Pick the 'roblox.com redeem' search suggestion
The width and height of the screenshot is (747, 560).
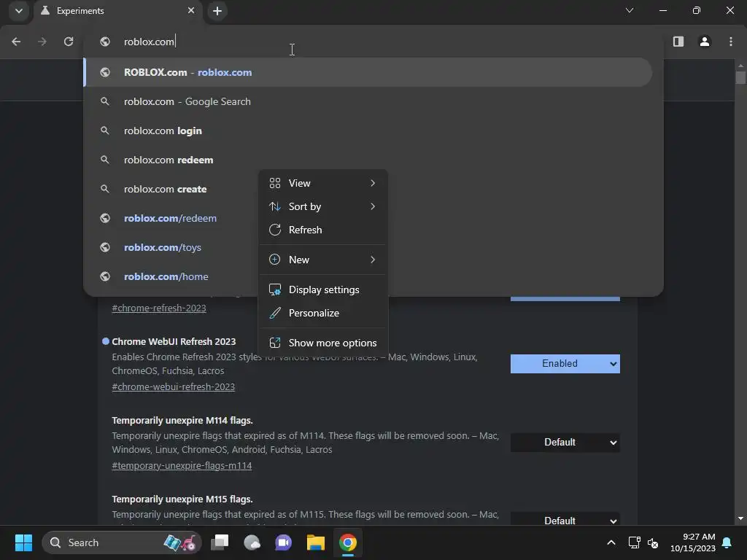point(368,160)
